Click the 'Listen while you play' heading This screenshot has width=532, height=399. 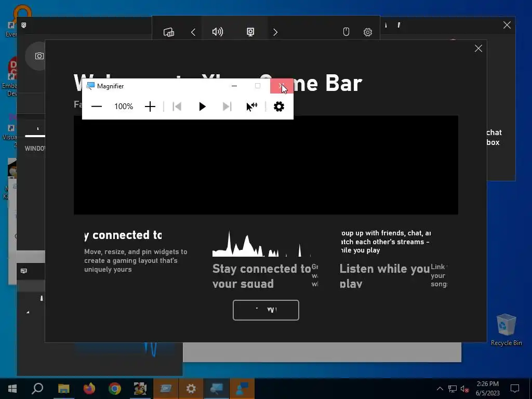tap(385, 276)
